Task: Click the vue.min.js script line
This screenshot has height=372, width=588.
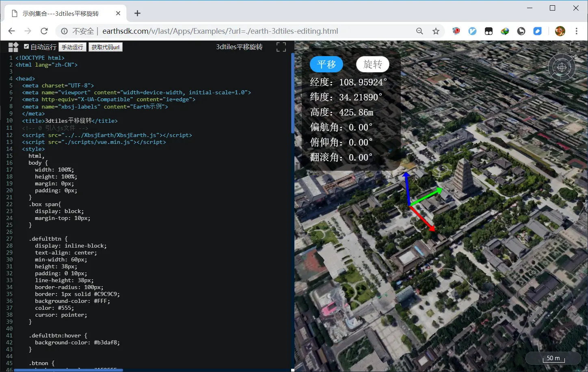Action: point(94,142)
